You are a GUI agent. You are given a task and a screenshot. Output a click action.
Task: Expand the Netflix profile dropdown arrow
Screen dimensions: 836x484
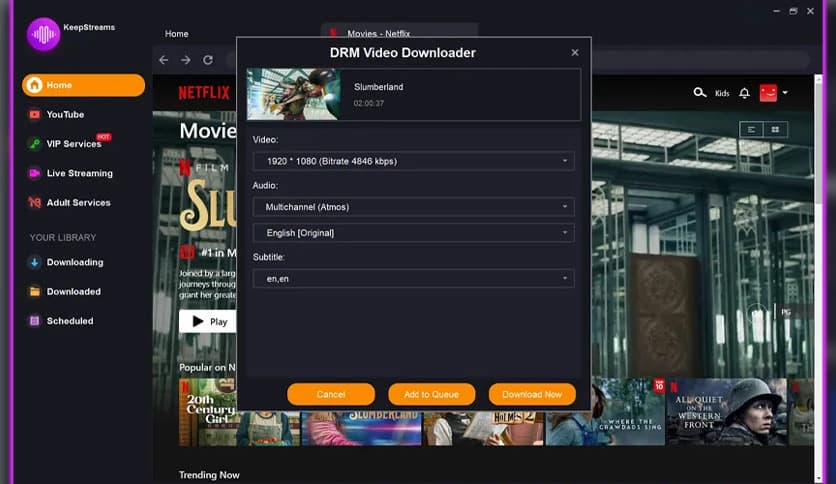pos(785,93)
